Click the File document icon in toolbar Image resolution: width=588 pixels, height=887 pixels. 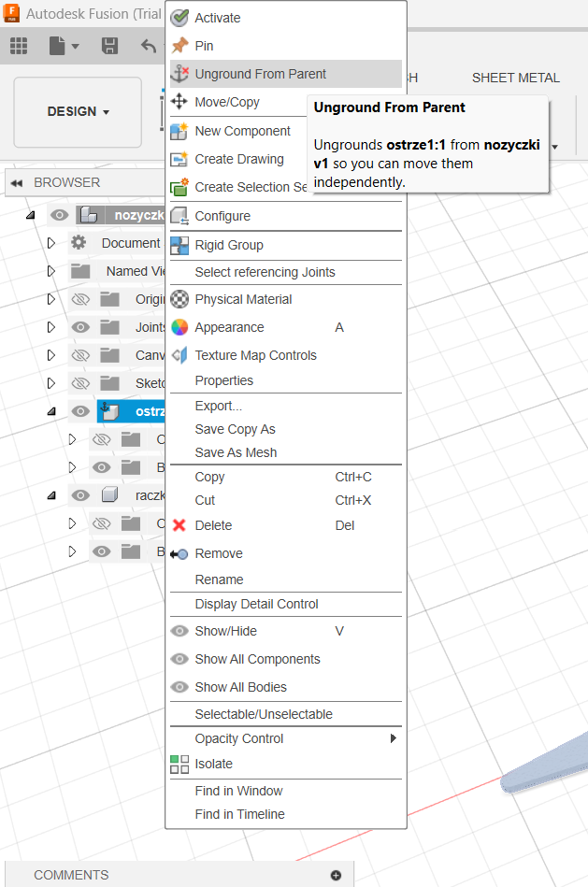point(57,46)
